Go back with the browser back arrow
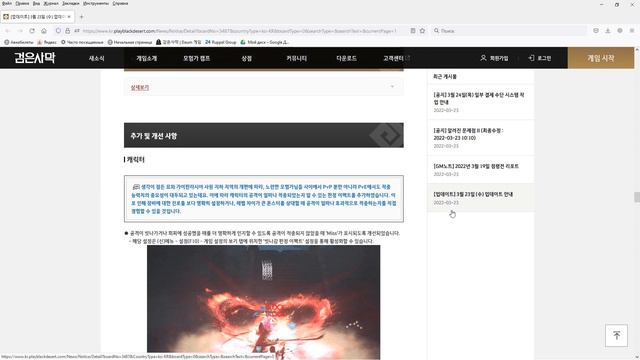This screenshot has width=640, height=360. click(x=7, y=31)
